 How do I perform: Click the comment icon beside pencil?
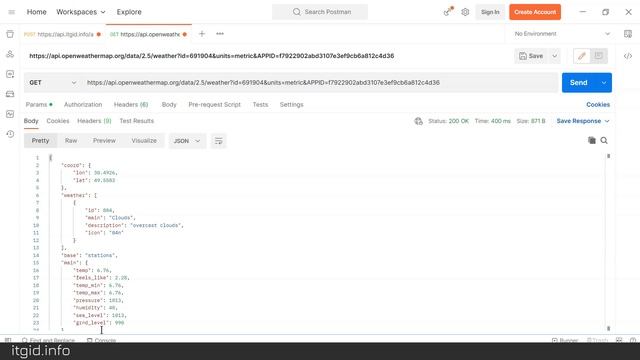coord(599,56)
